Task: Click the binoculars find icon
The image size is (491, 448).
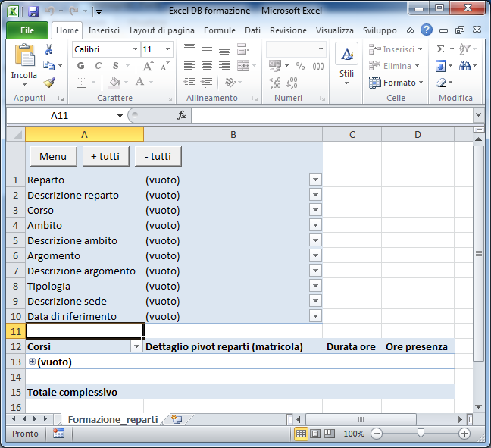Action: pos(465,66)
